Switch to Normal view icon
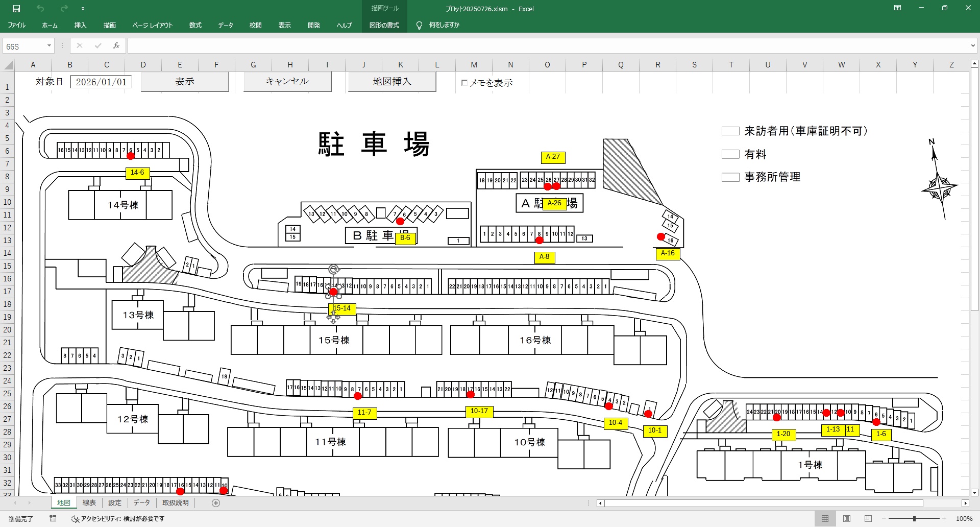980x527 pixels. (825, 519)
